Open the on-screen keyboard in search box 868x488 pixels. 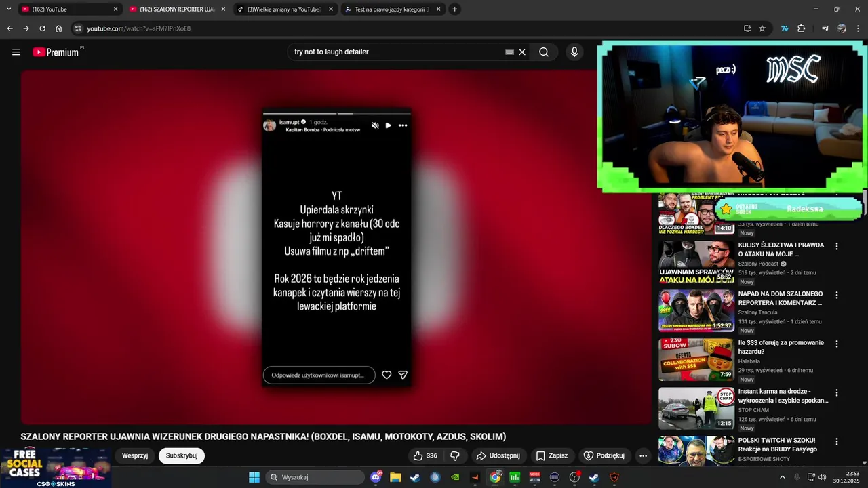(x=509, y=52)
